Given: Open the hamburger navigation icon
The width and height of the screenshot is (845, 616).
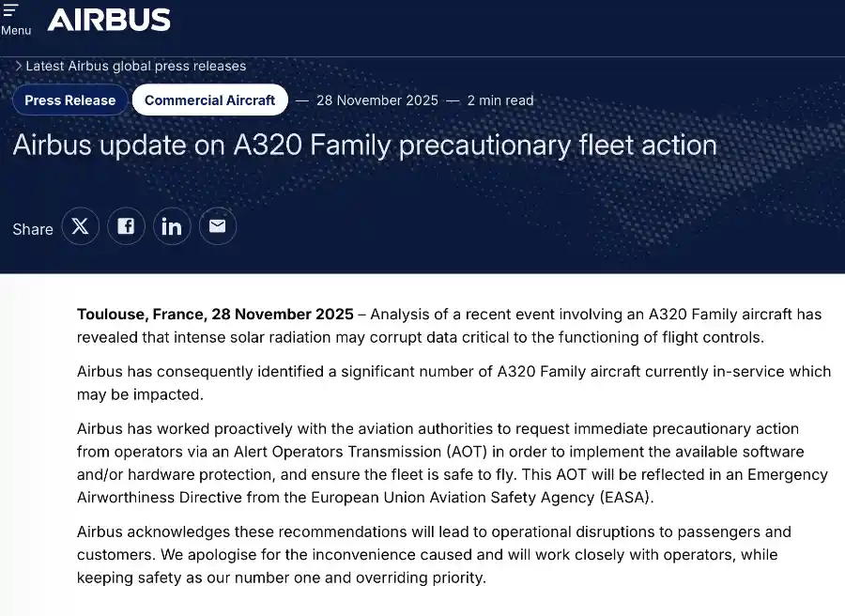Looking at the screenshot, I should click(x=11, y=9).
